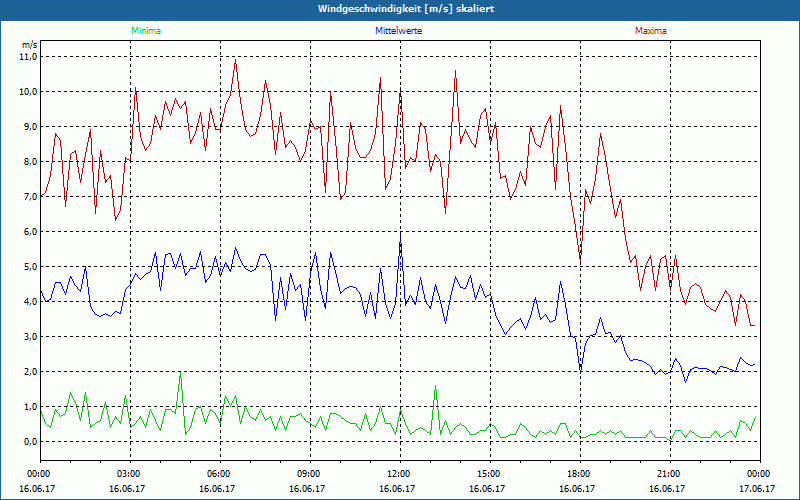Click the chart title Windgeschwindigkeit [m/s] skaliert
Viewport: 800px width, 500px height.
(x=406, y=9)
